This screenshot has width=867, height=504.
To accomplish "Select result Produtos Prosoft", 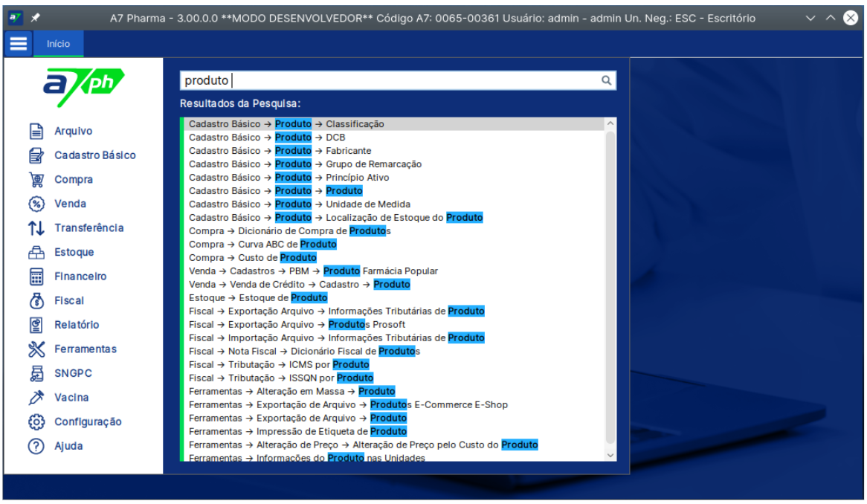I will tap(394, 324).
